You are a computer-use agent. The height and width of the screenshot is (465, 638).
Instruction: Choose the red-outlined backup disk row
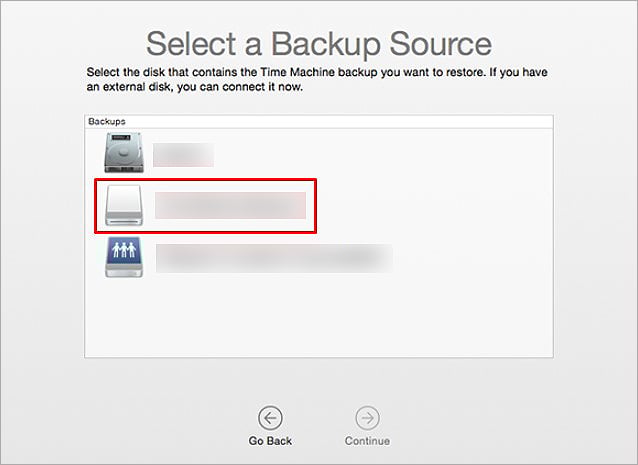click(205, 206)
